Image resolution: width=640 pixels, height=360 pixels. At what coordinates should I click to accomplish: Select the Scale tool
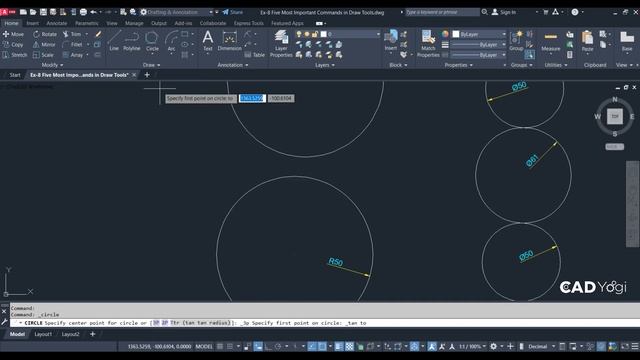[x=43, y=55]
